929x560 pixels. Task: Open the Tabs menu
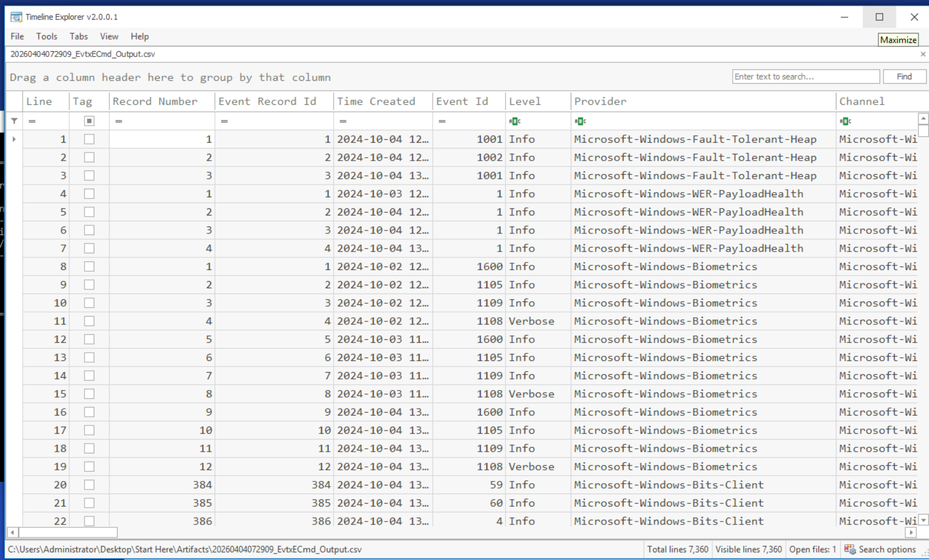tap(79, 36)
